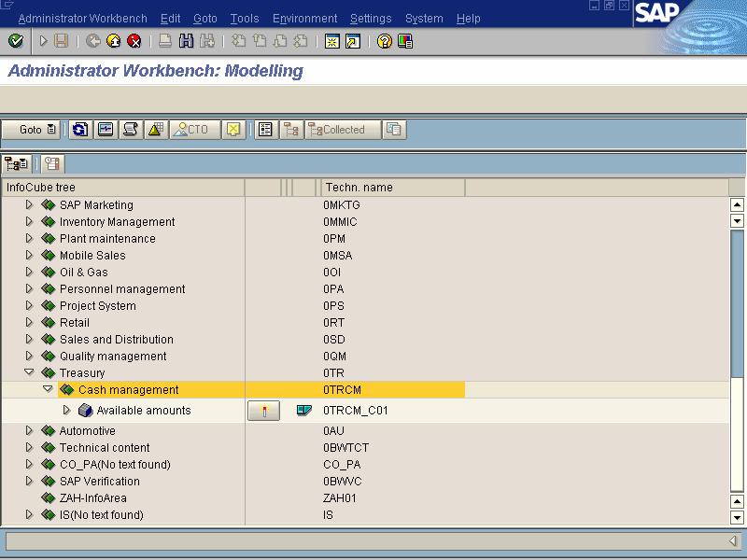Viewport: 747px width, 560px height.
Task: Expand the Oil & Gas node
Action: [x=29, y=272]
